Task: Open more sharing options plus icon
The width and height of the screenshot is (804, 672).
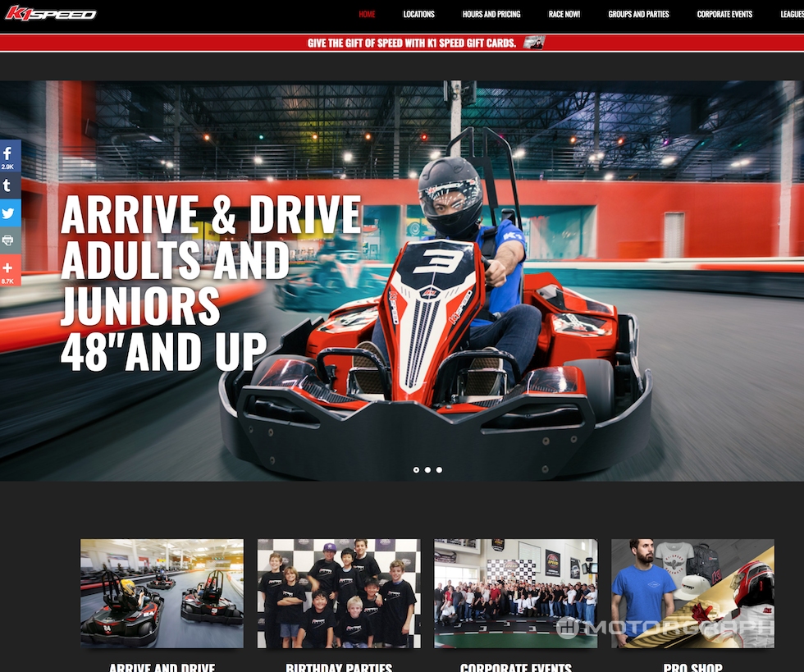Action: click(8, 269)
